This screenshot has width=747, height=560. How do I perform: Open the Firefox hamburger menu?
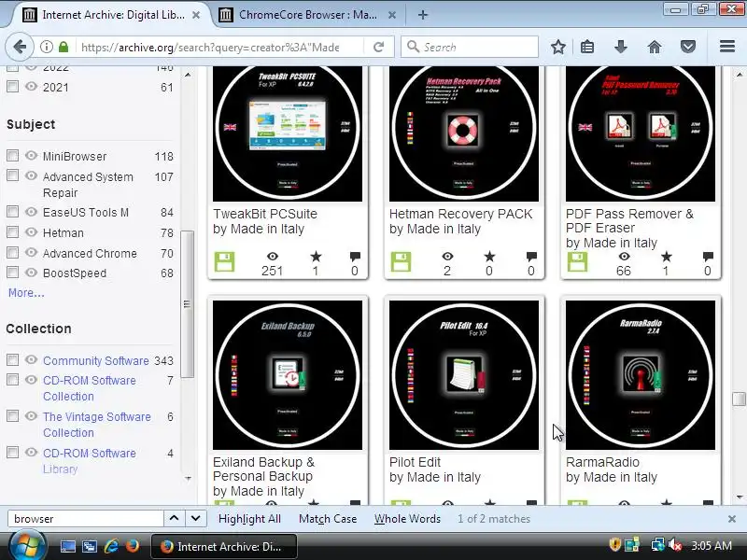727,46
